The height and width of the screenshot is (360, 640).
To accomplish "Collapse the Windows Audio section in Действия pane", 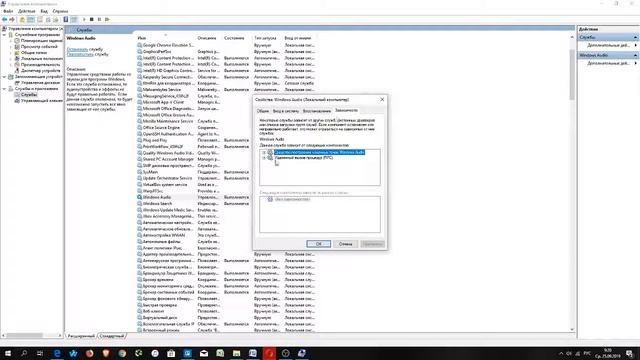I will click(x=635, y=55).
